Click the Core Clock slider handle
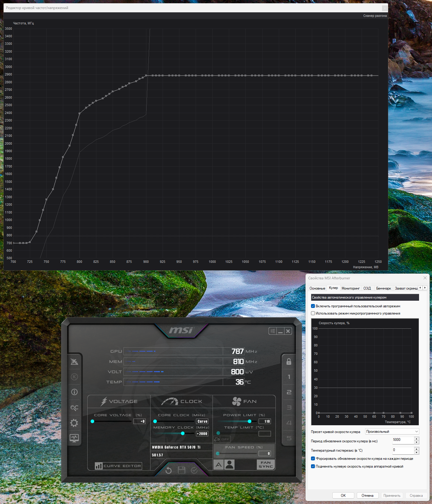 [x=155, y=421]
